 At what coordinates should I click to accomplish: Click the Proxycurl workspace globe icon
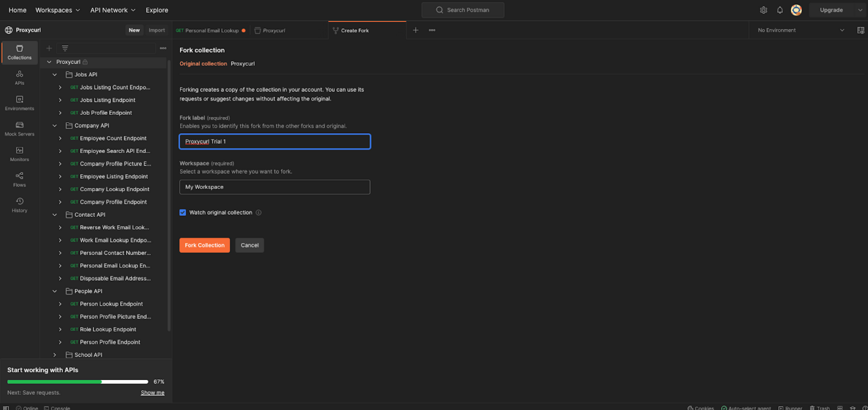9,30
